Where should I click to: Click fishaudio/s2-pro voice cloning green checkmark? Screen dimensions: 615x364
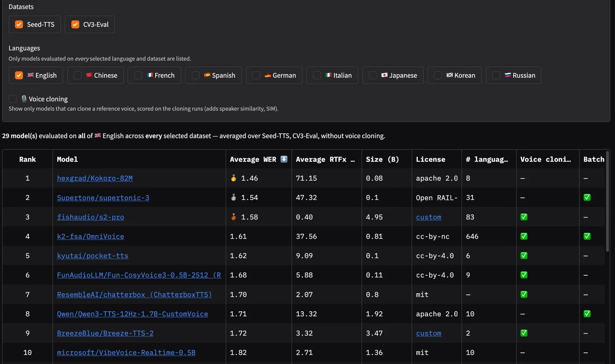coord(524,217)
